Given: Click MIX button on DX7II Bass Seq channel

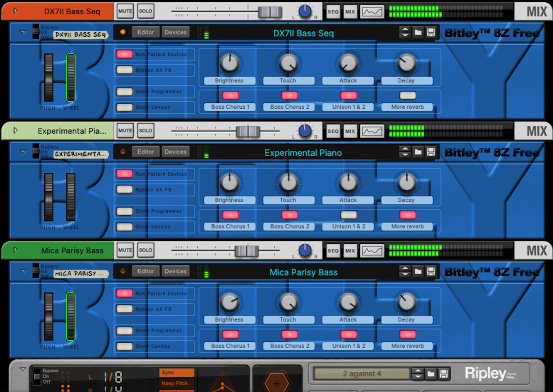Looking at the screenshot, I should (350, 12).
